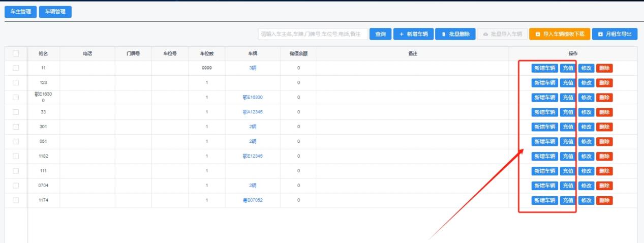Click 新增车辆 in row 051
Viewport: 644px width, 243px height.
[544, 142]
